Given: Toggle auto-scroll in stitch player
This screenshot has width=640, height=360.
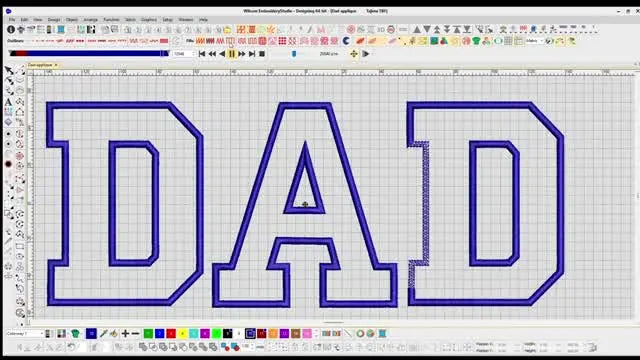Looking at the screenshot, I should pos(353,53).
